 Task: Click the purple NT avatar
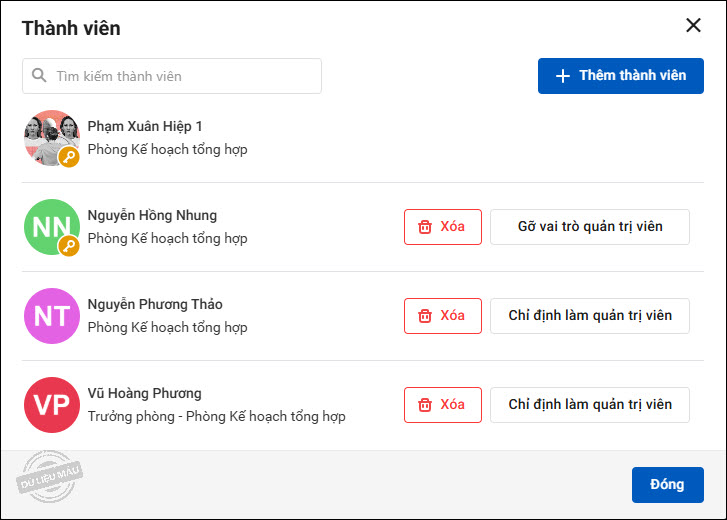52,316
